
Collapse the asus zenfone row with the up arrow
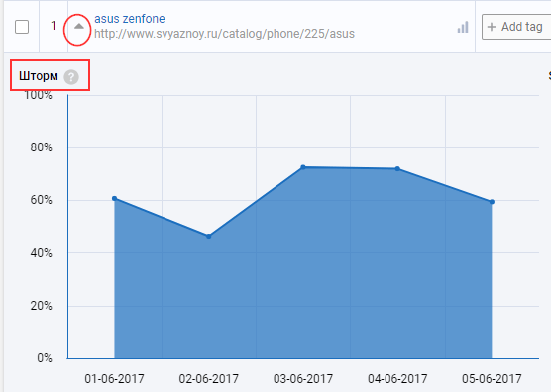click(79, 27)
